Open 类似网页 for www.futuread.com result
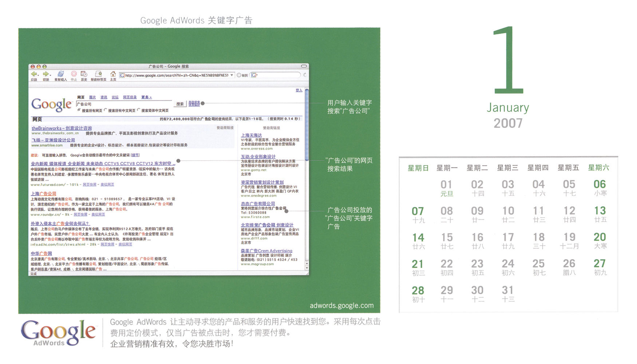This screenshot has height=364, width=637. point(107,185)
